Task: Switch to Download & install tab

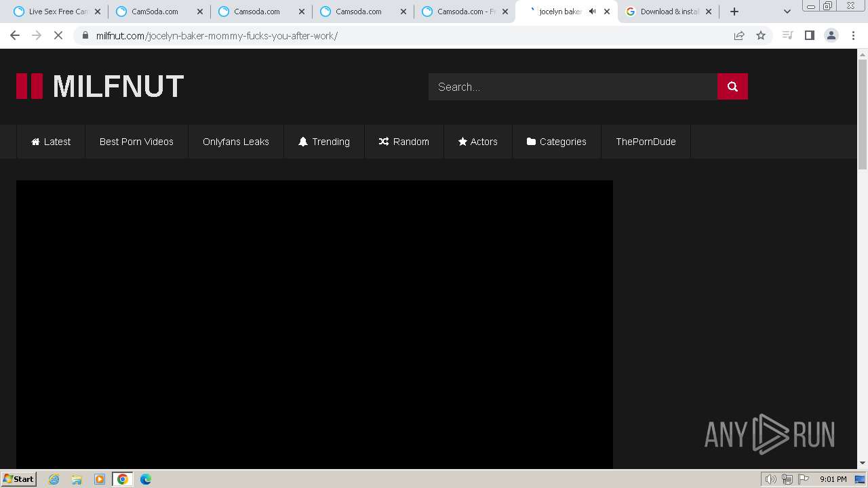Action: pyautogui.click(x=668, y=12)
